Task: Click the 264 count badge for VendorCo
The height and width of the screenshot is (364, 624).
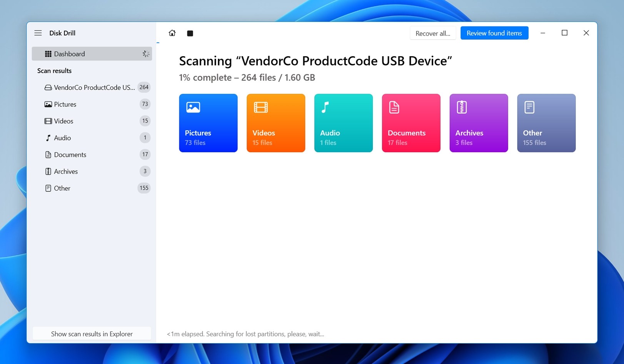Action: coord(144,87)
